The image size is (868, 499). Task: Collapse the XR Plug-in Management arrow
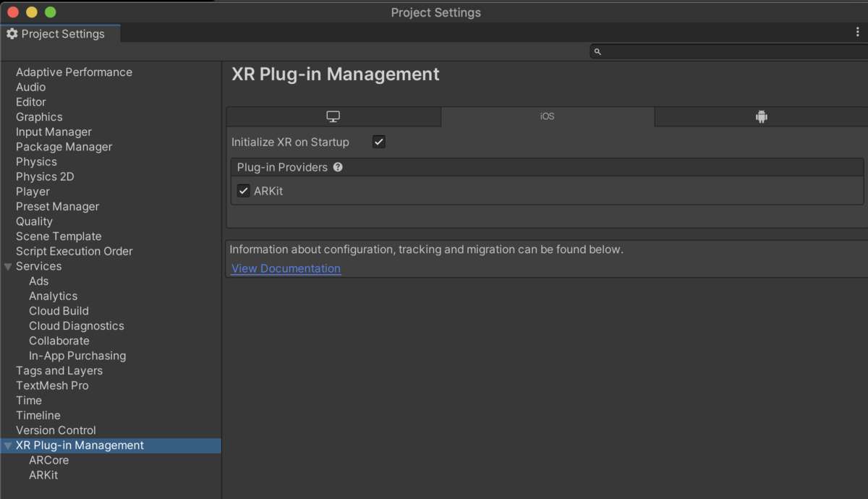coord(8,445)
